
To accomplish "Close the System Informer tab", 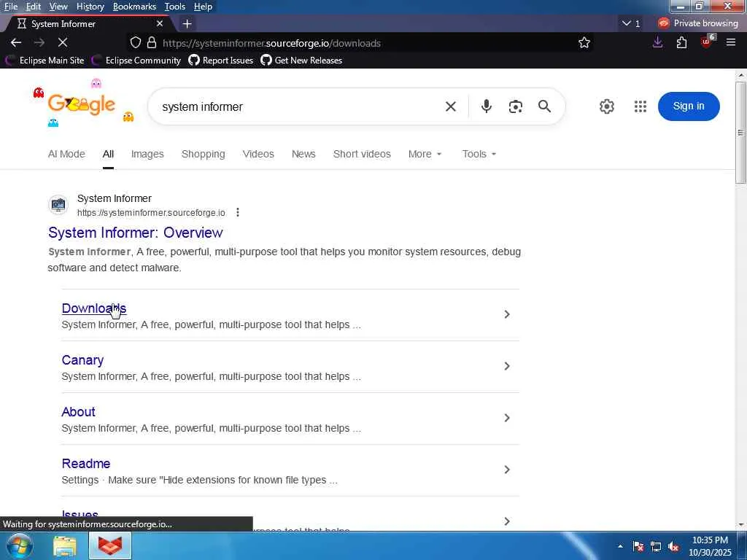I will click(x=160, y=23).
